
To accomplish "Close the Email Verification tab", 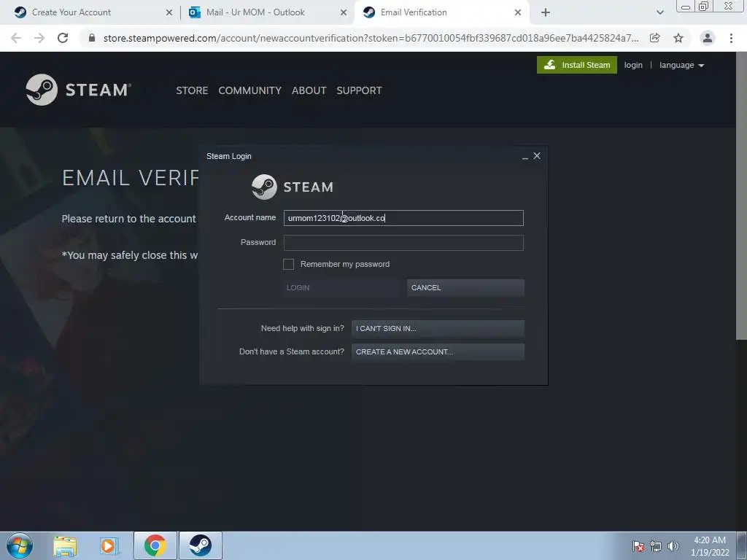I will 518,12.
